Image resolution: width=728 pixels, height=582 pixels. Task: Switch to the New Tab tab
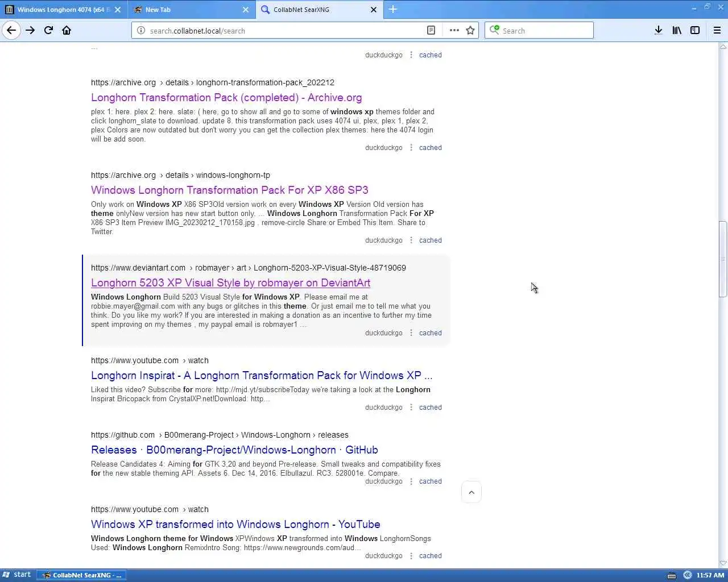tap(191, 10)
